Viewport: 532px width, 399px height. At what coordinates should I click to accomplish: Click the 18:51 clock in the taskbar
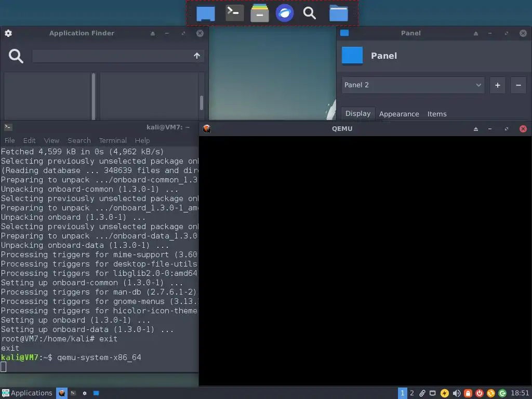click(x=520, y=393)
